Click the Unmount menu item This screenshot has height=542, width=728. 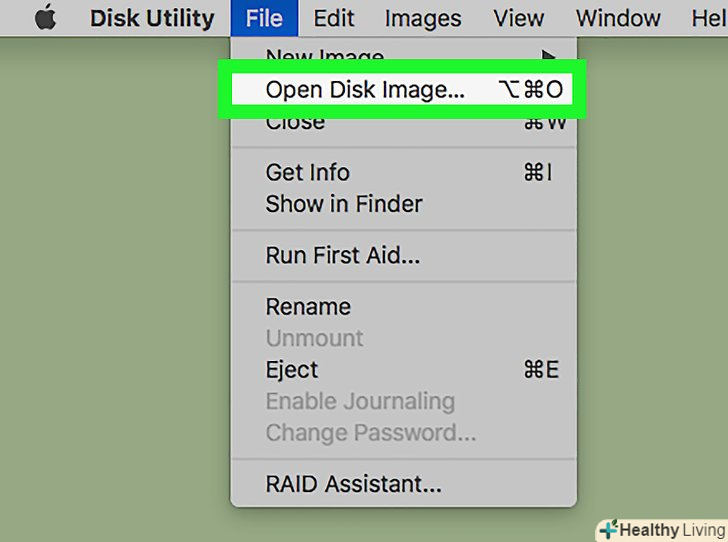click(x=314, y=338)
